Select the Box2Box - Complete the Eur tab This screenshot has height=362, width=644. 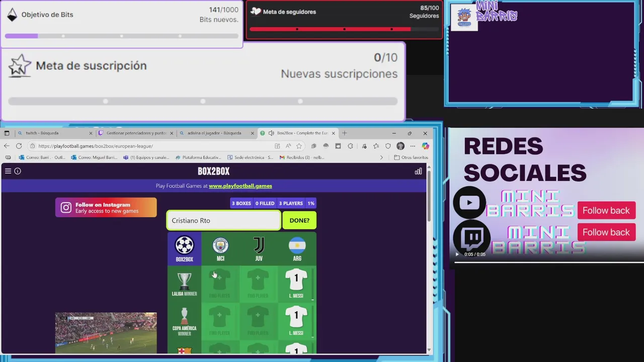[298, 133]
